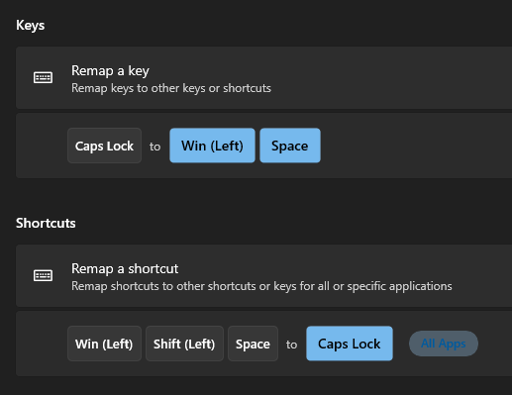Open the Remap a key card
The width and height of the screenshot is (512, 395).
[x=264, y=78]
